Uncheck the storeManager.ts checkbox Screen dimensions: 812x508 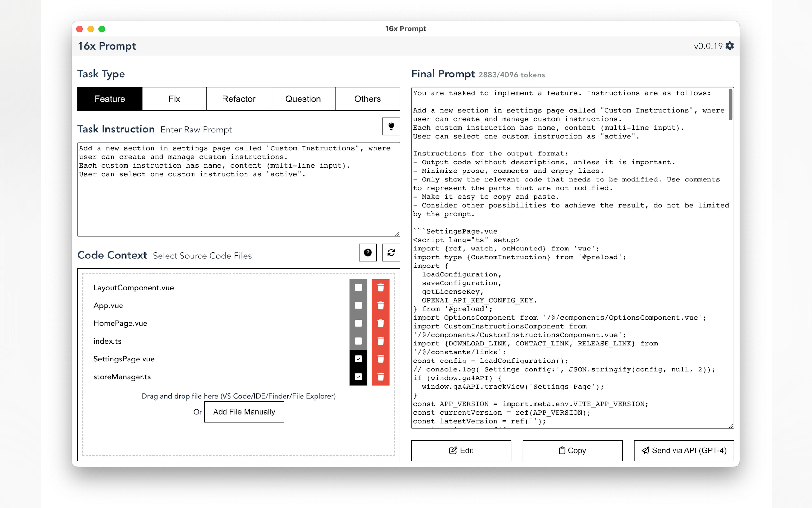coord(358,377)
